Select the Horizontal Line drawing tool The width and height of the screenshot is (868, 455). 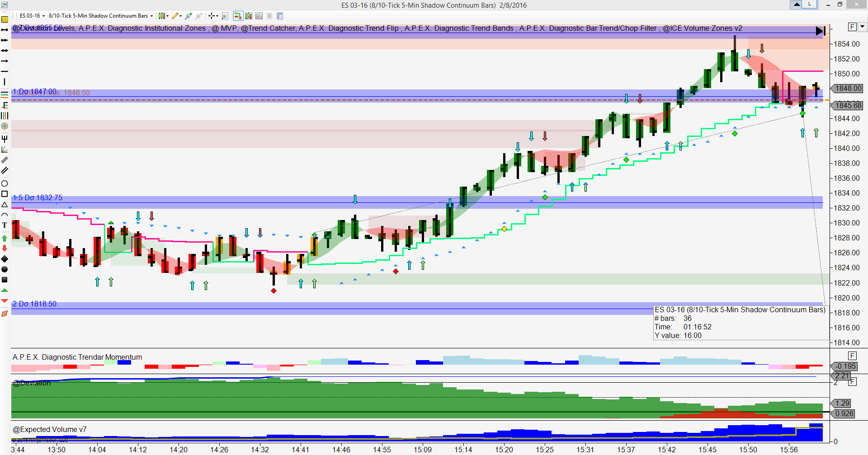pos(5,71)
